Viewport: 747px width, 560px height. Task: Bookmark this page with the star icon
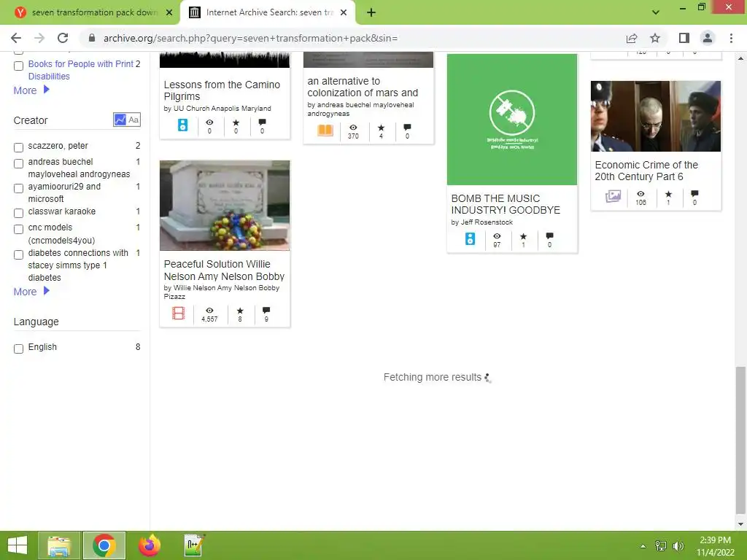(655, 38)
